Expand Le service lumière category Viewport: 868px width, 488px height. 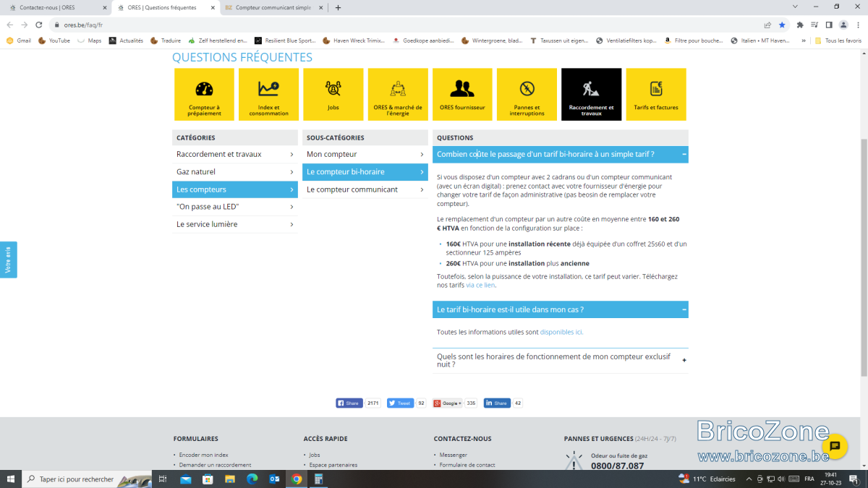tap(235, 224)
